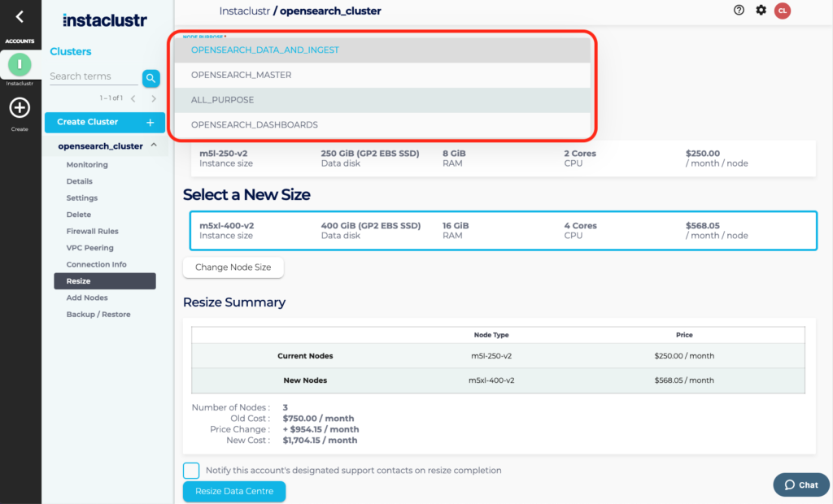Collapse the opensearch_cluster tree entry
The image size is (833, 504).
(x=154, y=146)
